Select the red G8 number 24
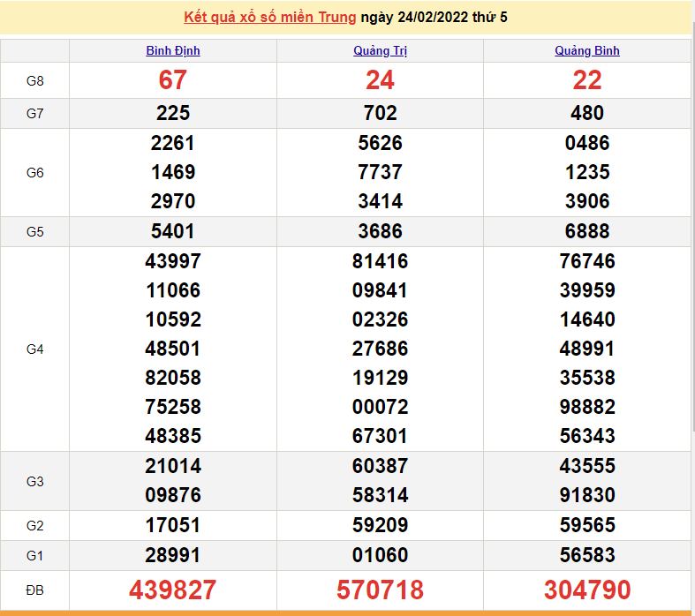This screenshot has height=616, width=695. tap(380, 80)
